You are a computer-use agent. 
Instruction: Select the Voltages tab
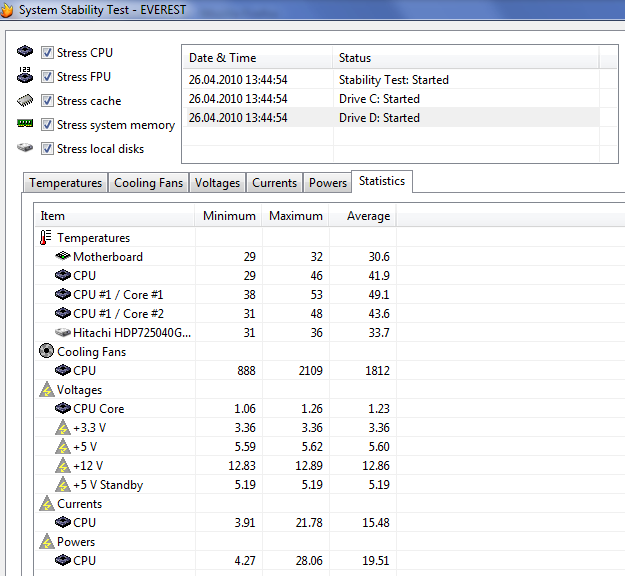217,183
